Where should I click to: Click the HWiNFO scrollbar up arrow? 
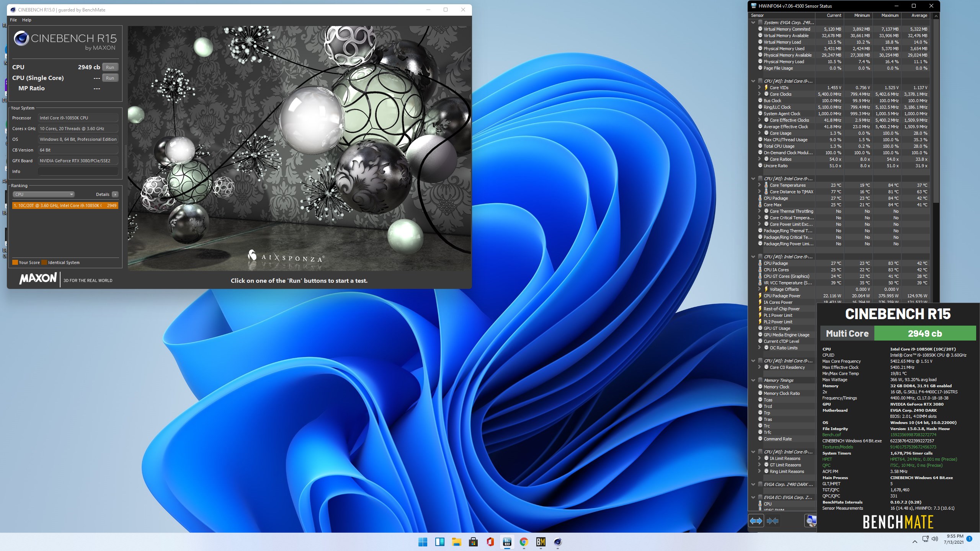click(936, 16)
